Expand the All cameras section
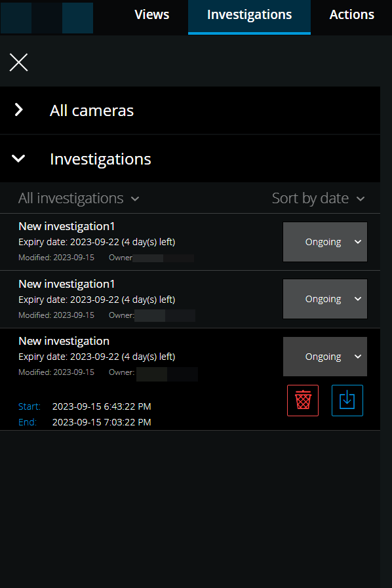 coord(190,111)
